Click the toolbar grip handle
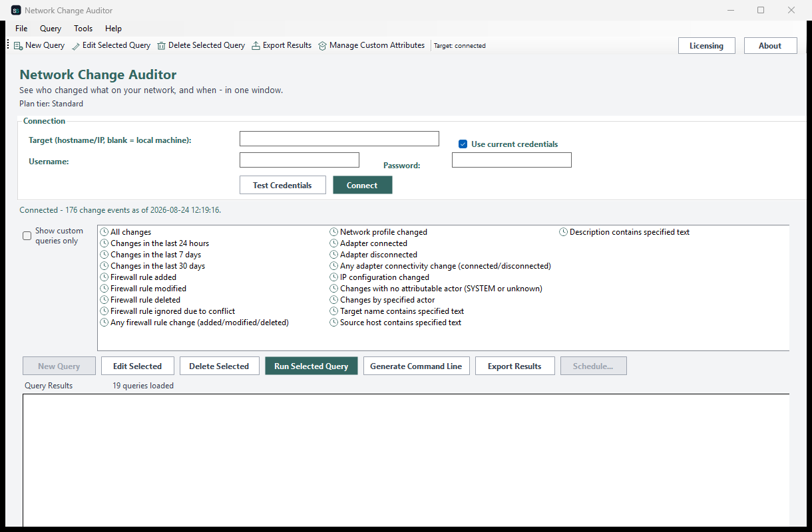This screenshot has height=532, width=812. tap(8, 45)
